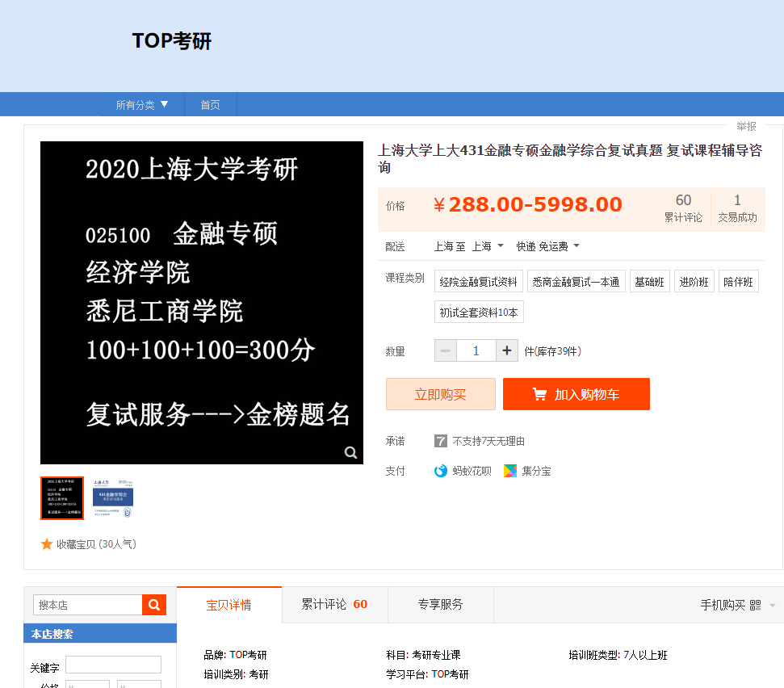Viewport: 784px width, 688px height.
Task: Select the second blue product thumbnail
Action: 113,498
